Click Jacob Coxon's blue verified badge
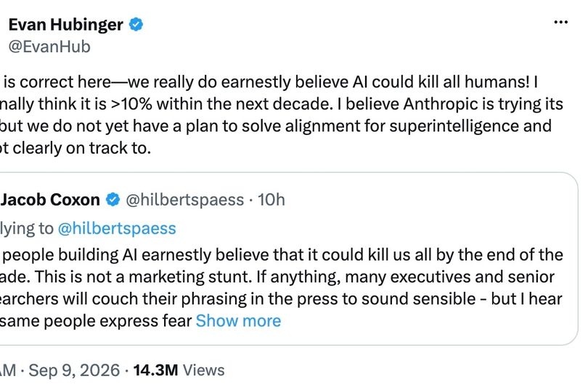Image resolution: width=588 pixels, height=392 pixels. 113,200
